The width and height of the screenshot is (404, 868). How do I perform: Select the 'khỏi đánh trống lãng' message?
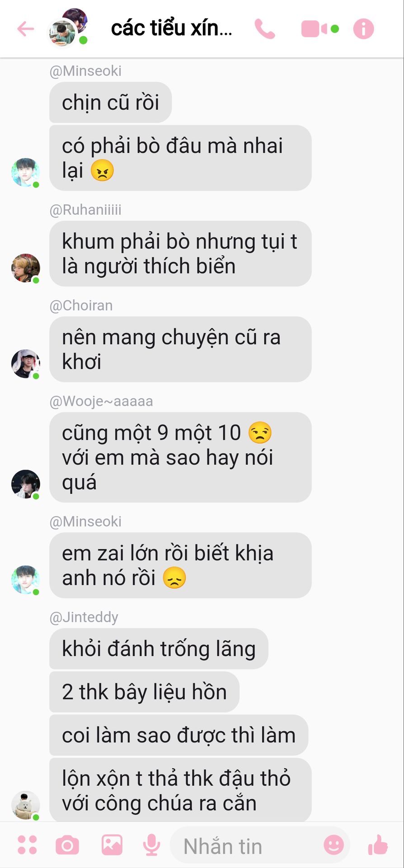(x=159, y=648)
